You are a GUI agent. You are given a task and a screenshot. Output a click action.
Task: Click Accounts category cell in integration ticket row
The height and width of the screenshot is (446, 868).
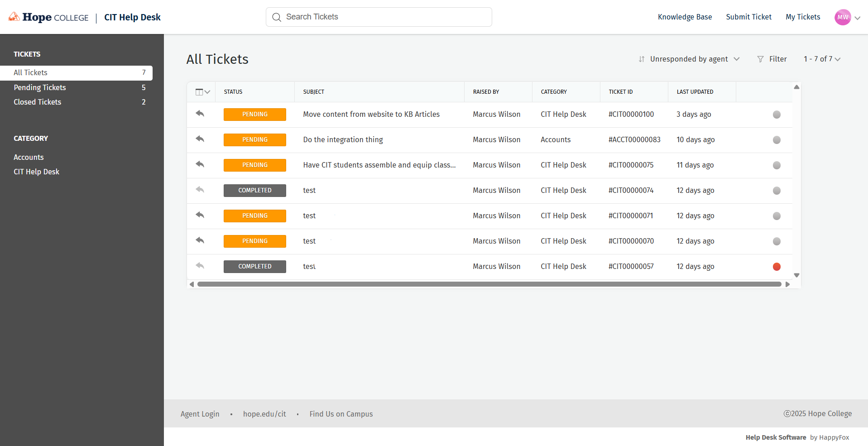click(x=556, y=140)
